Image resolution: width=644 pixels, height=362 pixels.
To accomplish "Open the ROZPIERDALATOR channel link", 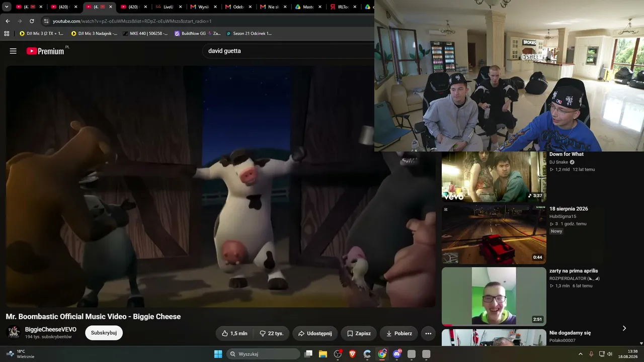I will pos(575,278).
